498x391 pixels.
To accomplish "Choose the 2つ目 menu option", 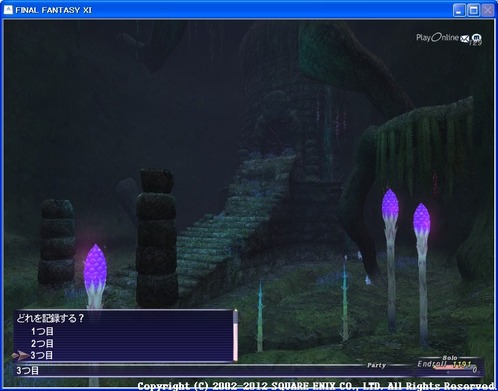I will pyautogui.click(x=42, y=343).
